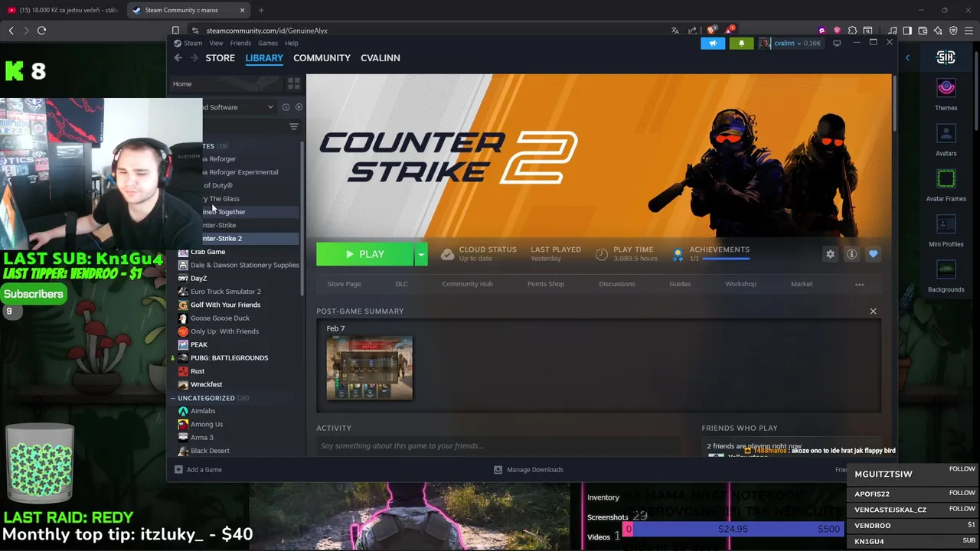Open game info circle icon
Viewport: 980px width, 551px height.
click(851, 254)
